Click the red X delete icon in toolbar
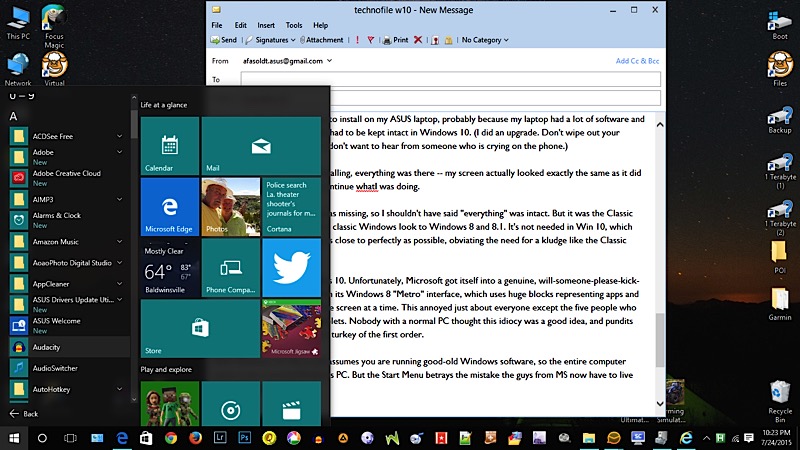 point(418,40)
